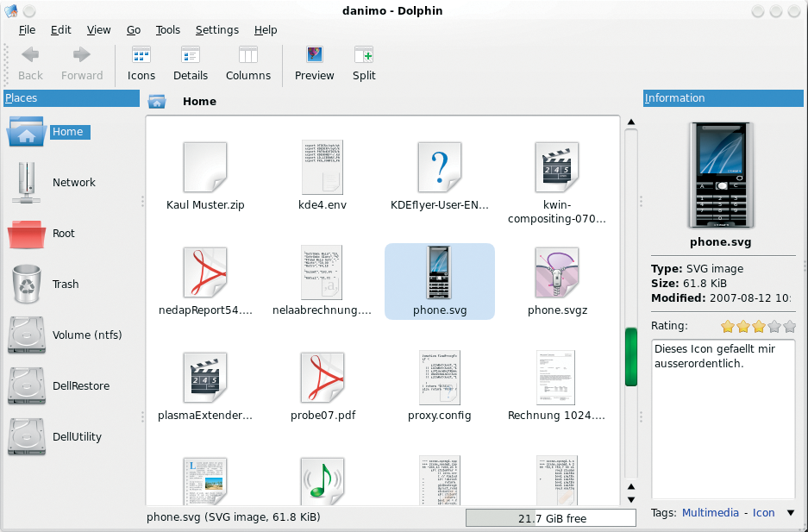This screenshot has width=808, height=532.
Task: Expand the tags dropdown arrow
Action: pyautogui.click(x=791, y=513)
